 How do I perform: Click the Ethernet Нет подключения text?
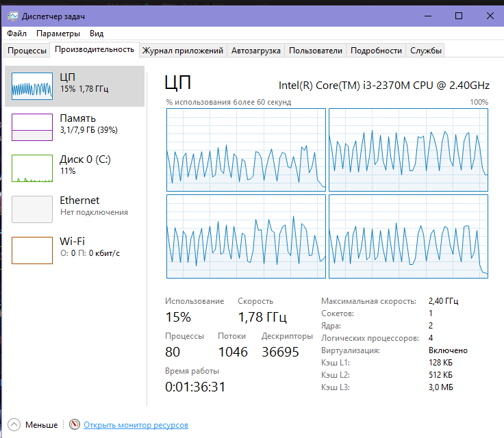click(x=94, y=212)
